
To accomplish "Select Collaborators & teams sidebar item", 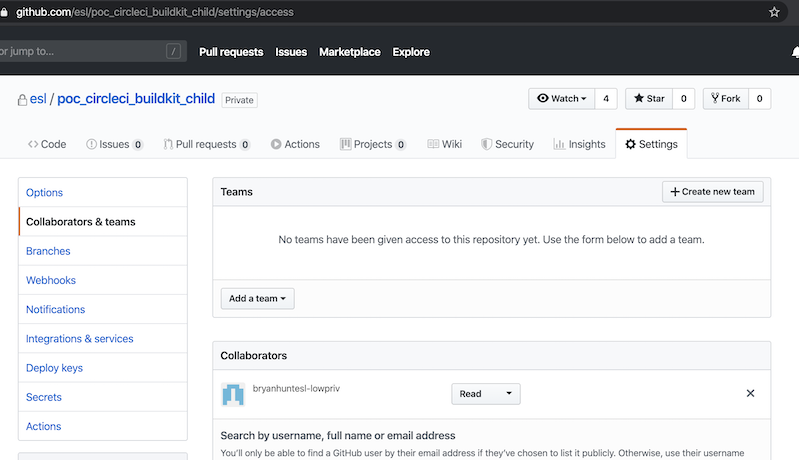I will click(x=103, y=222).
